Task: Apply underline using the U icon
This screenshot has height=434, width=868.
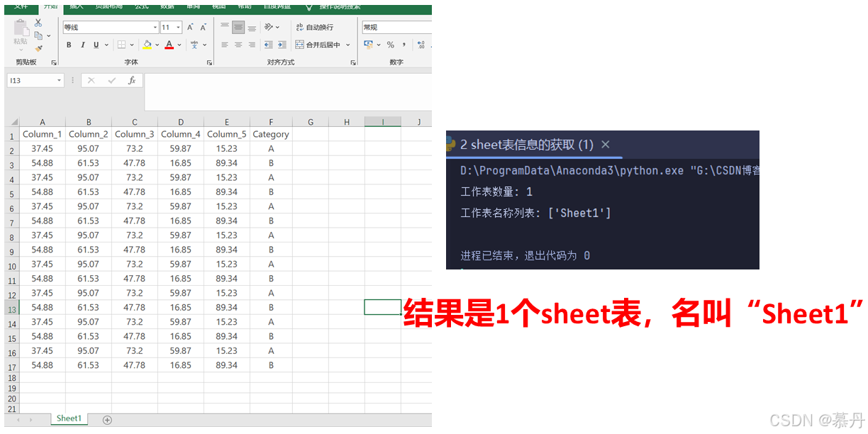Action: pos(96,44)
